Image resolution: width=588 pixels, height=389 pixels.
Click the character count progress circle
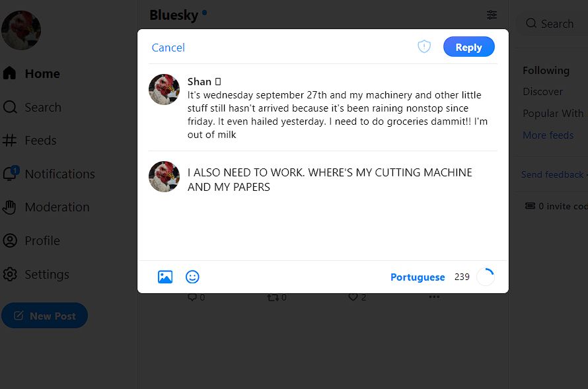point(485,277)
